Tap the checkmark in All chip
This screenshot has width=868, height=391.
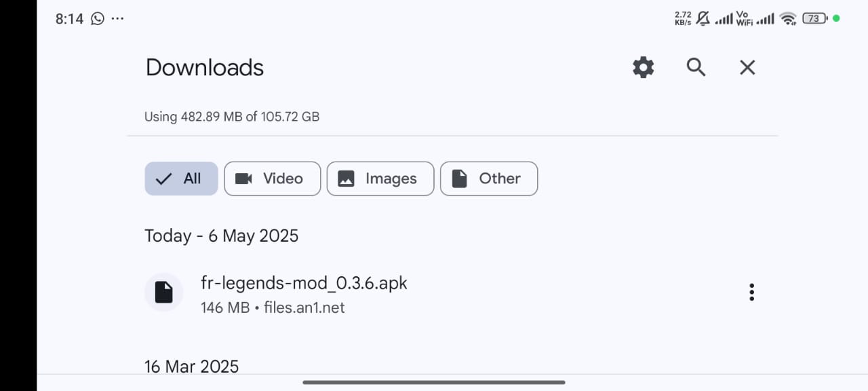pos(163,179)
